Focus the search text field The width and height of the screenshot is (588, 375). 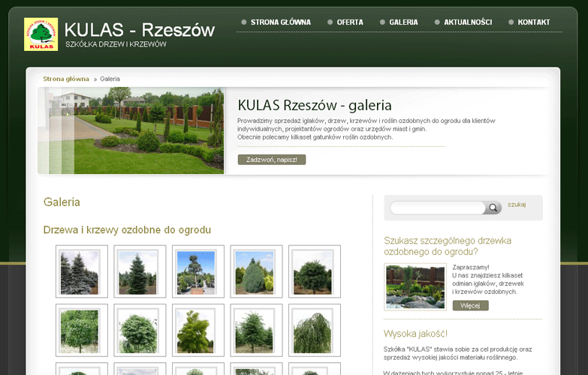point(438,208)
